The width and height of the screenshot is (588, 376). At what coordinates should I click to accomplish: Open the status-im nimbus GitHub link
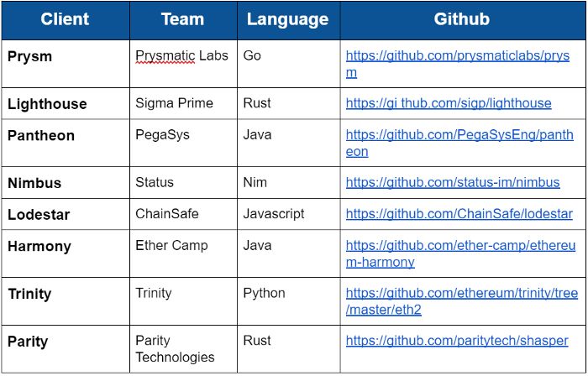[453, 183]
